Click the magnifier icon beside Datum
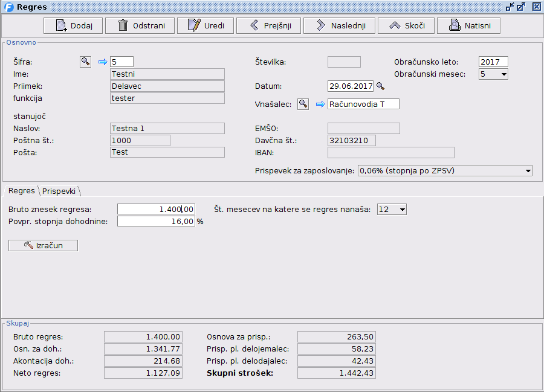Image resolution: width=544 pixels, height=392 pixels. click(380, 86)
